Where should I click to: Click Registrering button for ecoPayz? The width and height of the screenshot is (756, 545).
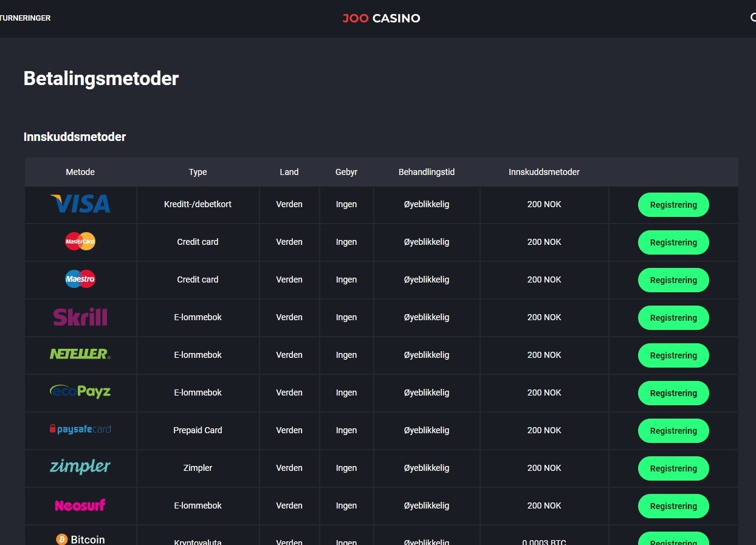tap(673, 393)
